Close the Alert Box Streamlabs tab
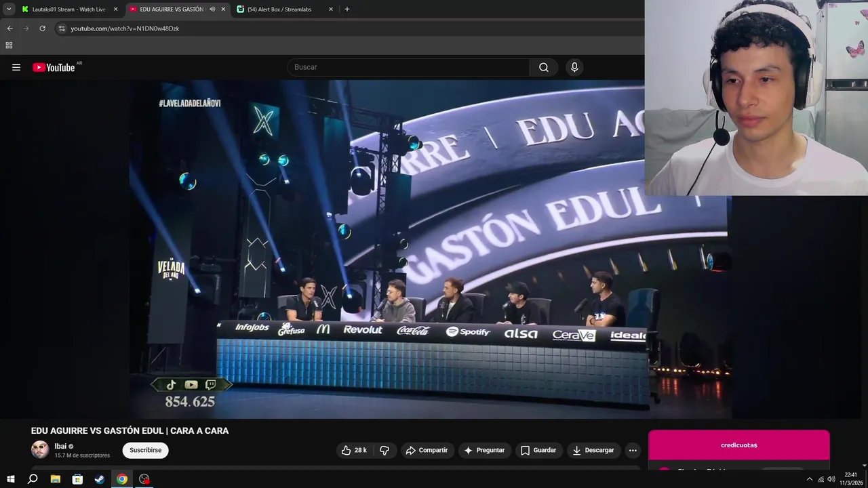 coord(331,9)
